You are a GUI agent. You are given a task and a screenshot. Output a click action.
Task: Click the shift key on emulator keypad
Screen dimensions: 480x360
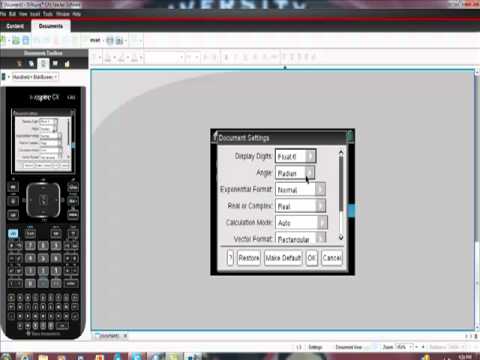[30, 234]
